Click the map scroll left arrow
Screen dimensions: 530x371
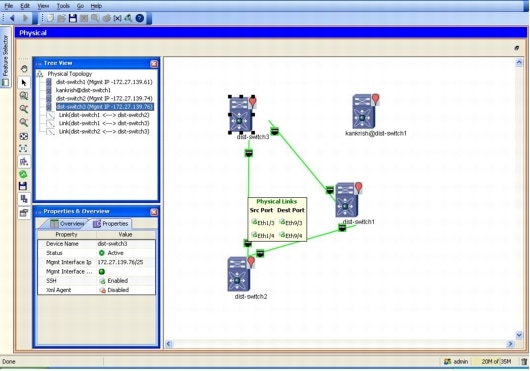click(x=169, y=344)
